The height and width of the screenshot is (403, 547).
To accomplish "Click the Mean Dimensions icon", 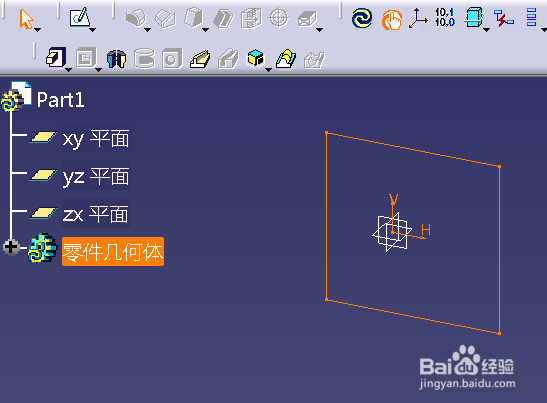I will tap(445, 18).
